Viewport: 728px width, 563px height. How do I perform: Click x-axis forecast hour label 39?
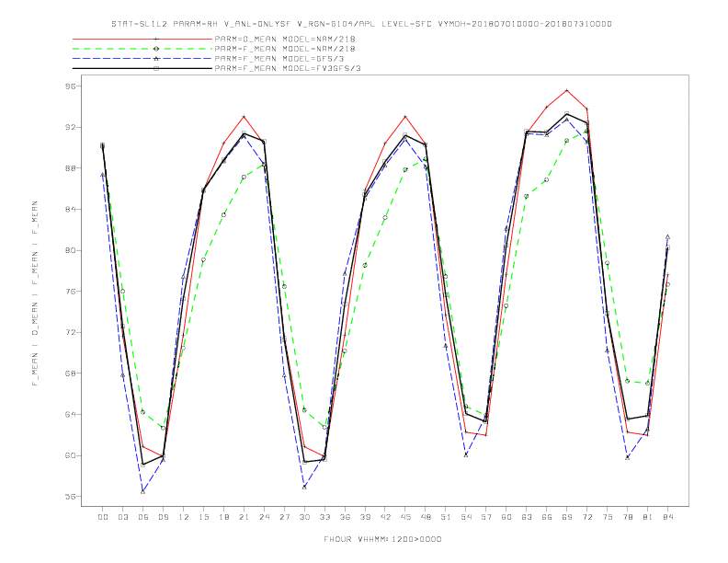[x=365, y=517]
